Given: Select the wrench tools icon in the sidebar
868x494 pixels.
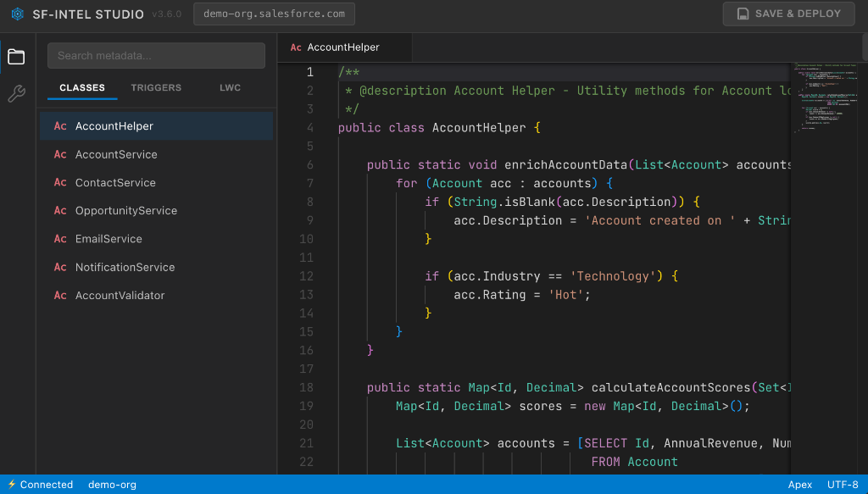Looking at the screenshot, I should coord(16,93).
